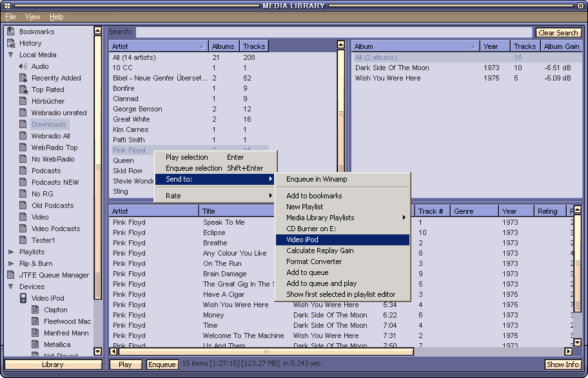Select Wish You Were Here album row
The image size is (588, 378).
pos(467,79)
